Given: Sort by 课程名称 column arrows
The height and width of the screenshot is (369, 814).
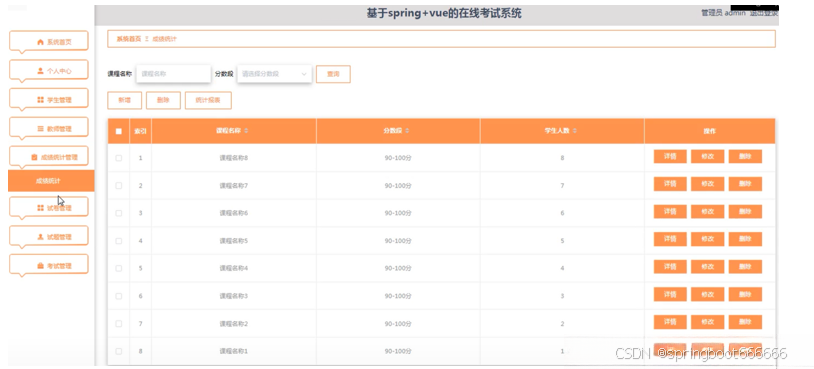Looking at the screenshot, I should pos(246,131).
